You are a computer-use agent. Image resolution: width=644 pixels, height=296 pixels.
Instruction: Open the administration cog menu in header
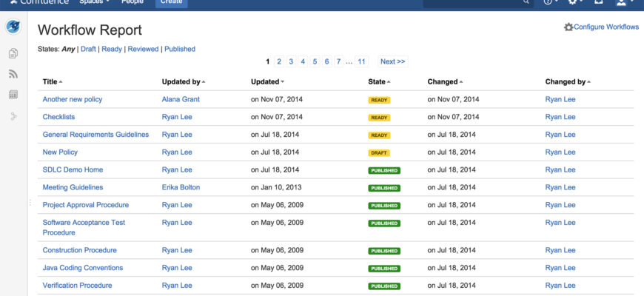(x=572, y=2)
